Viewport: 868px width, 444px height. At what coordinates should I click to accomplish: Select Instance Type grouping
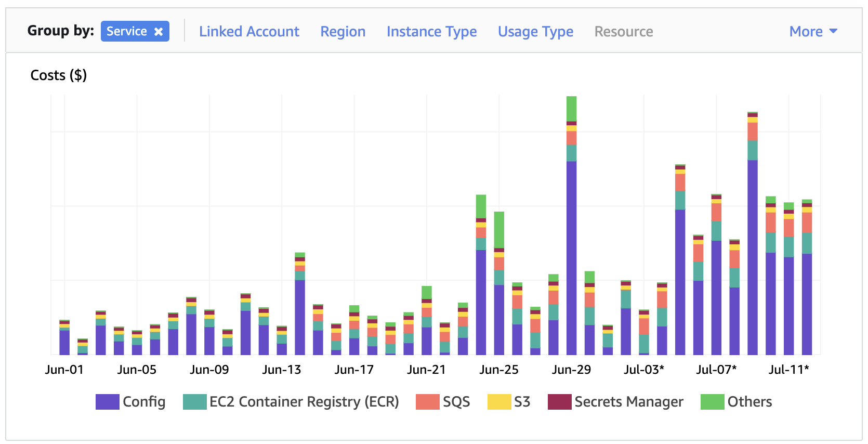pyautogui.click(x=431, y=32)
